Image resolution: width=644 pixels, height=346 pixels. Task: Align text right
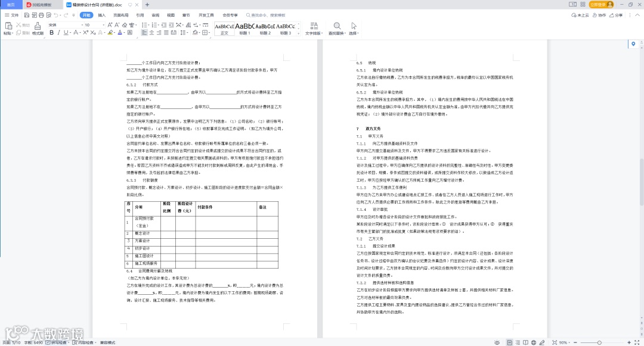click(159, 33)
